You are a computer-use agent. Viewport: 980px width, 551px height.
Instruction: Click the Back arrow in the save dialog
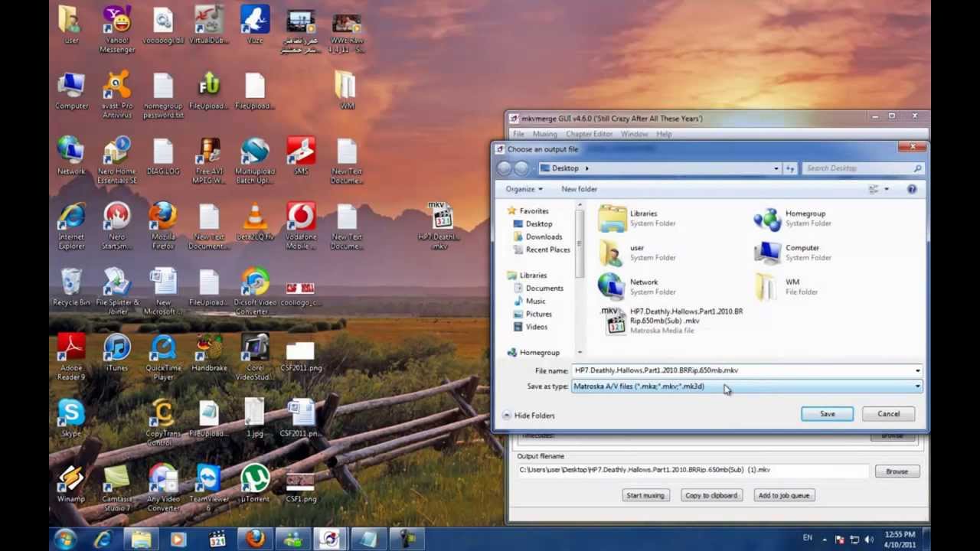504,168
